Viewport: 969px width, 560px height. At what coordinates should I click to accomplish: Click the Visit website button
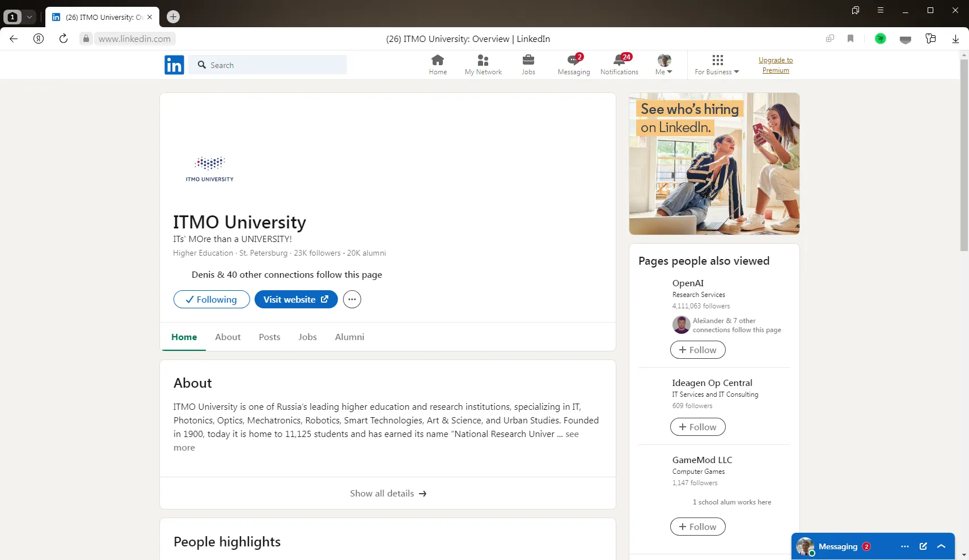pyautogui.click(x=296, y=299)
